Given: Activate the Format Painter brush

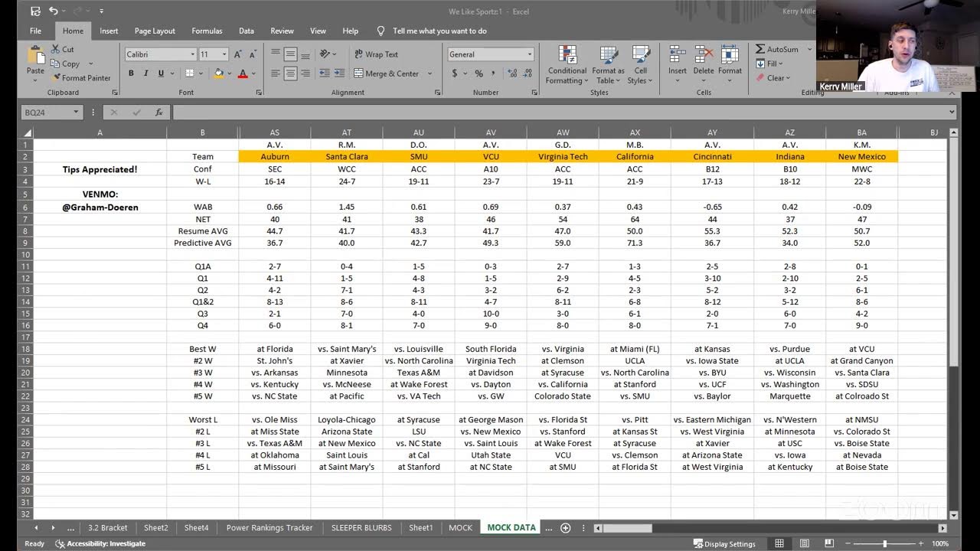Looking at the screenshot, I should coord(81,78).
